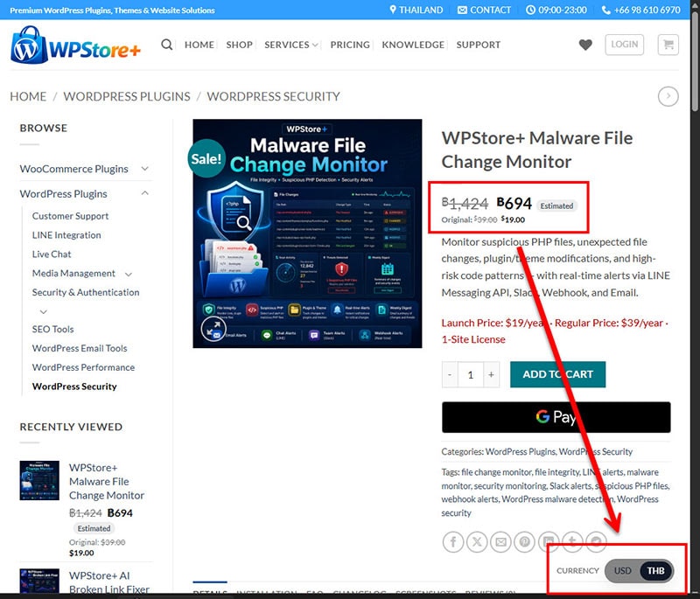Viewport: 700px width, 599px height.
Task: Share product on X
Action: [477, 542]
